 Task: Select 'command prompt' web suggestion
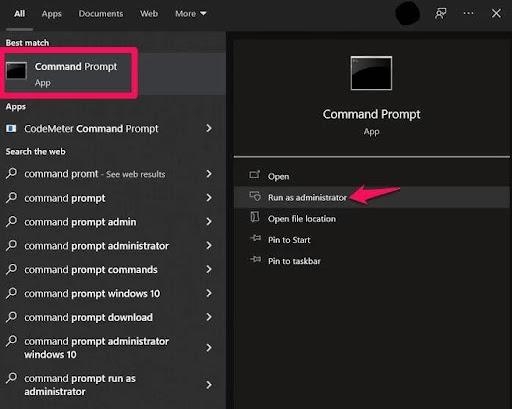[x=113, y=198]
